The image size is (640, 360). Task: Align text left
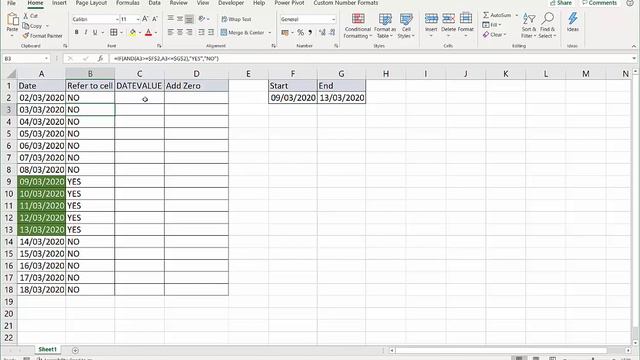(x=171, y=32)
